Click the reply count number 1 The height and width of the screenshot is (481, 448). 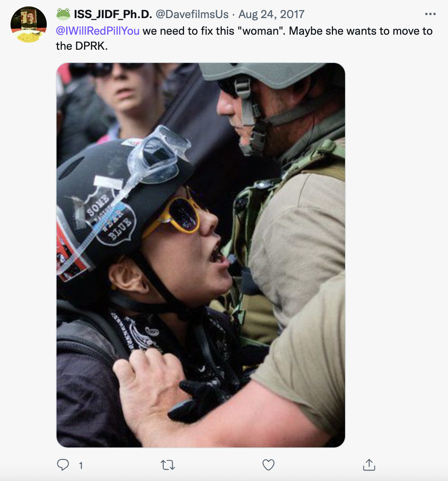(81, 466)
